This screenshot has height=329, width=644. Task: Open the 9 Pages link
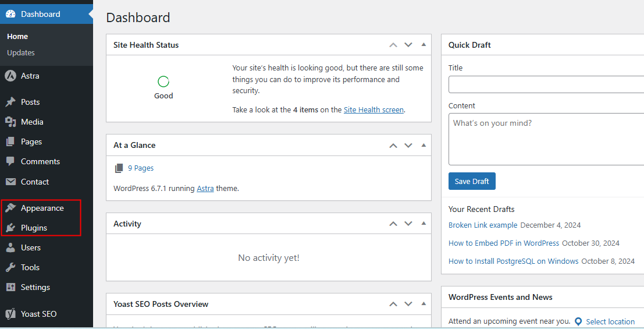(x=140, y=168)
